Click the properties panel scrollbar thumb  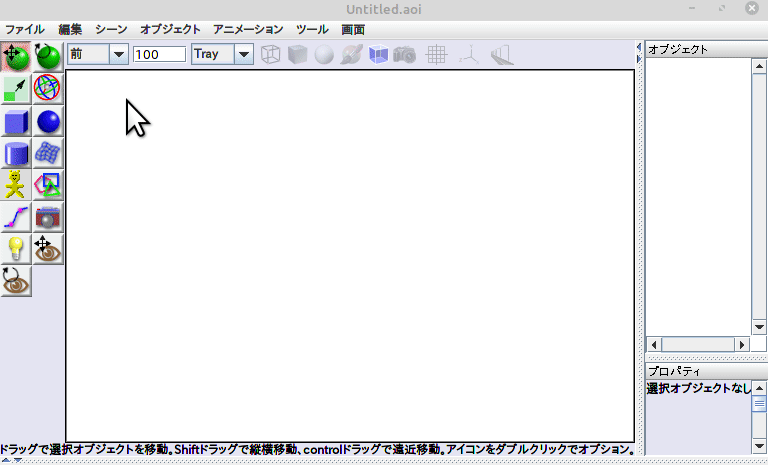click(x=759, y=404)
